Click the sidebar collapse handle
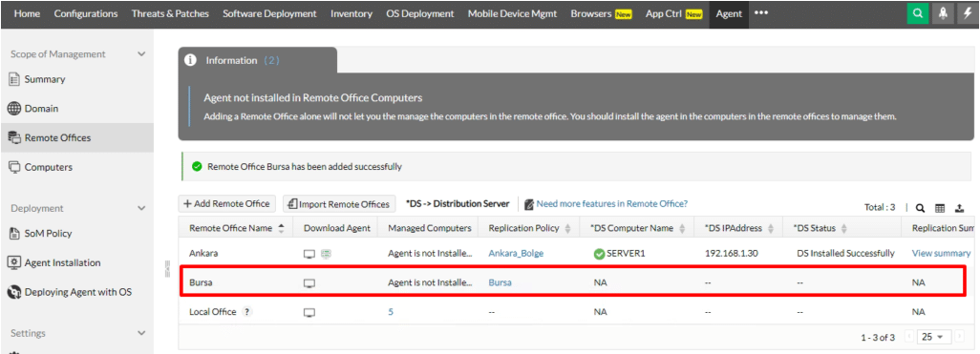This screenshot has height=354, width=980. tap(167, 269)
